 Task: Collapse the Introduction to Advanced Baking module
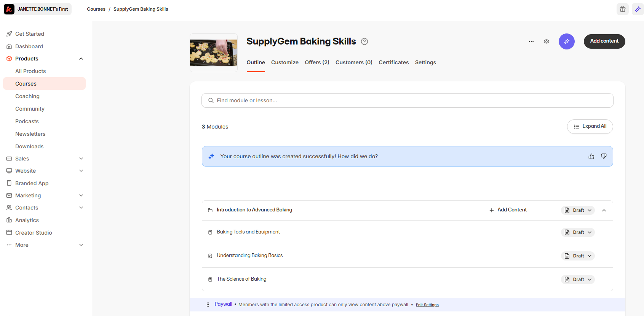tap(604, 210)
